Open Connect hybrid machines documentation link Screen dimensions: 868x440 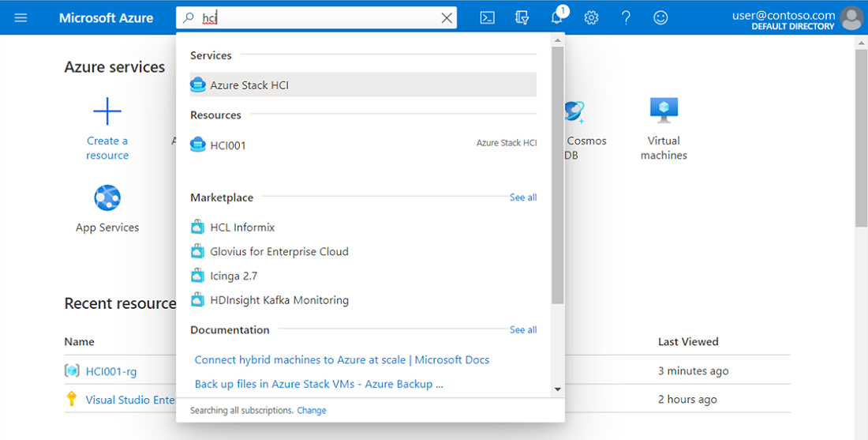click(342, 359)
